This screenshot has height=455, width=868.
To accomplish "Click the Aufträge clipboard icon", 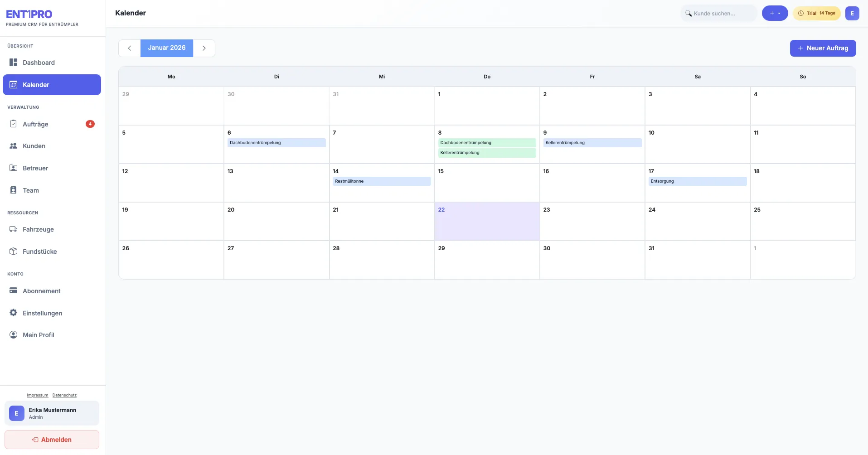I will click(13, 123).
